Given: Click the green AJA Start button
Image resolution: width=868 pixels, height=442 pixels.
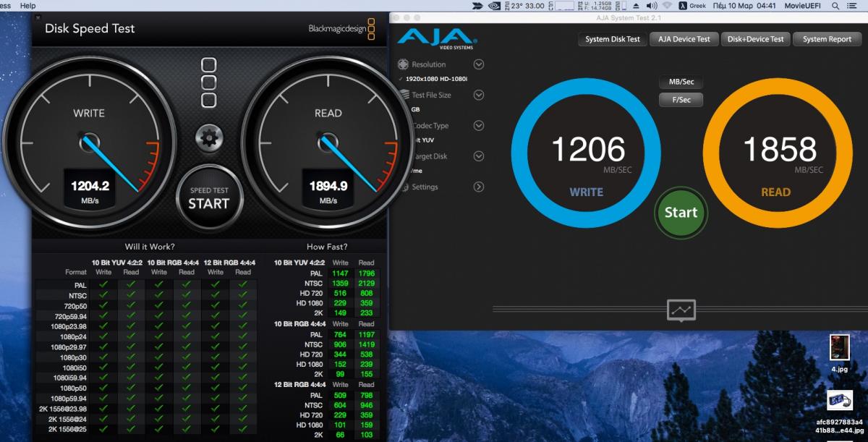Looking at the screenshot, I should [x=681, y=213].
